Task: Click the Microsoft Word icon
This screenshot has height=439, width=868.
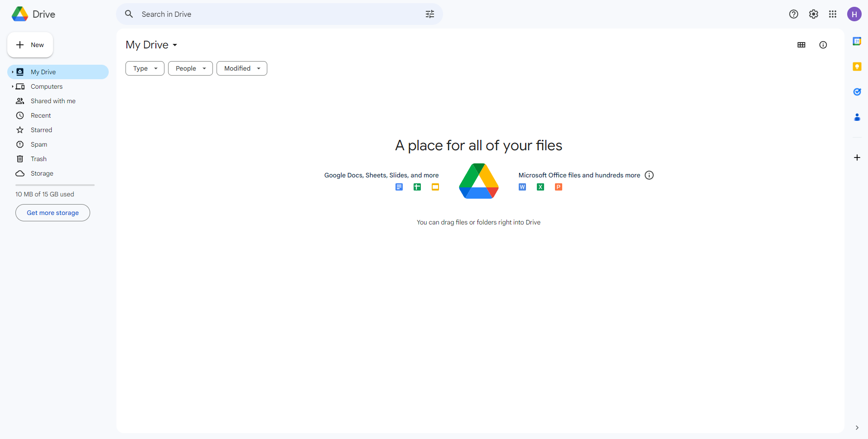Action: click(522, 187)
